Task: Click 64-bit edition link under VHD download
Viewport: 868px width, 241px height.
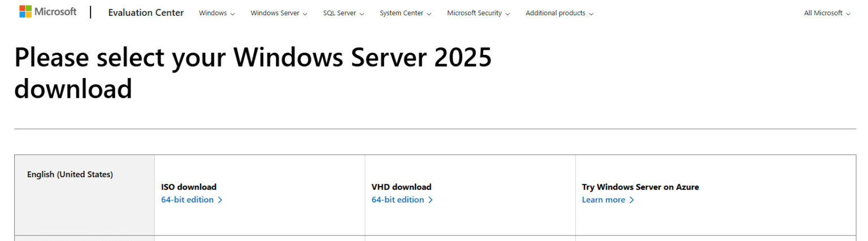Action: coord(397,200)
